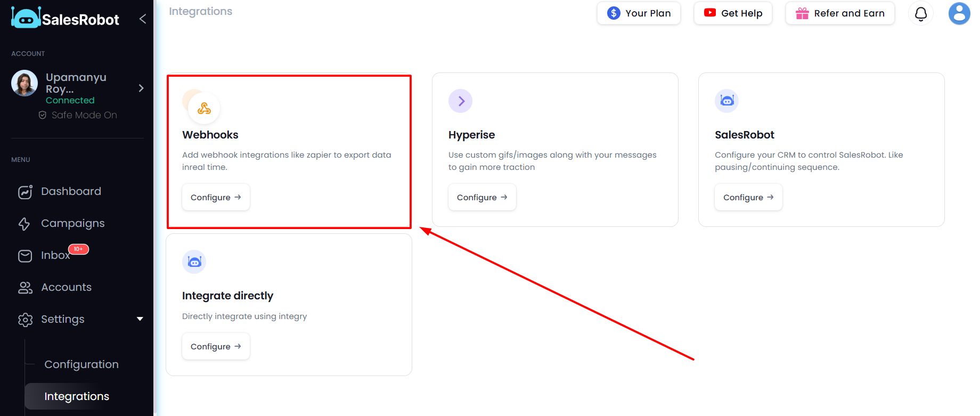Click the Inbox 10+ notification badge
The height and width of the screenshot is (416, 980).
point(78,249)
